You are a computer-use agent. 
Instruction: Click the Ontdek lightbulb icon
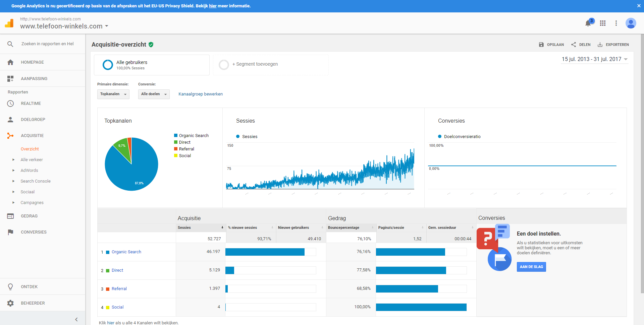click(10, 287)
